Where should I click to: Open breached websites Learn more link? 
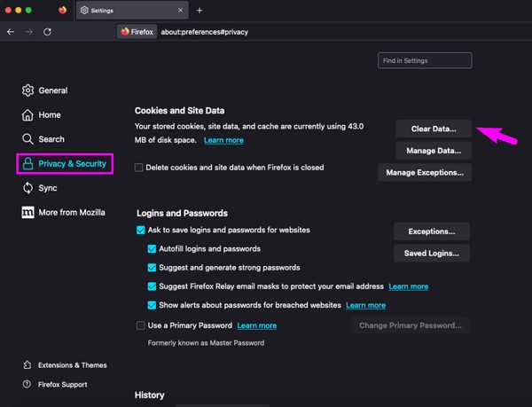point(365,305)
